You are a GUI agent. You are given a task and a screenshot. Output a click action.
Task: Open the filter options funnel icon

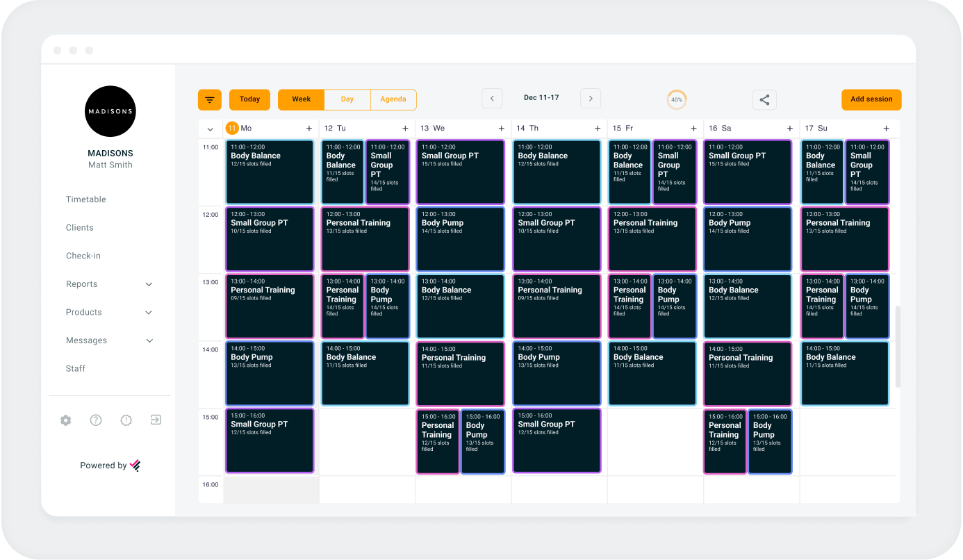coord(209,99)
